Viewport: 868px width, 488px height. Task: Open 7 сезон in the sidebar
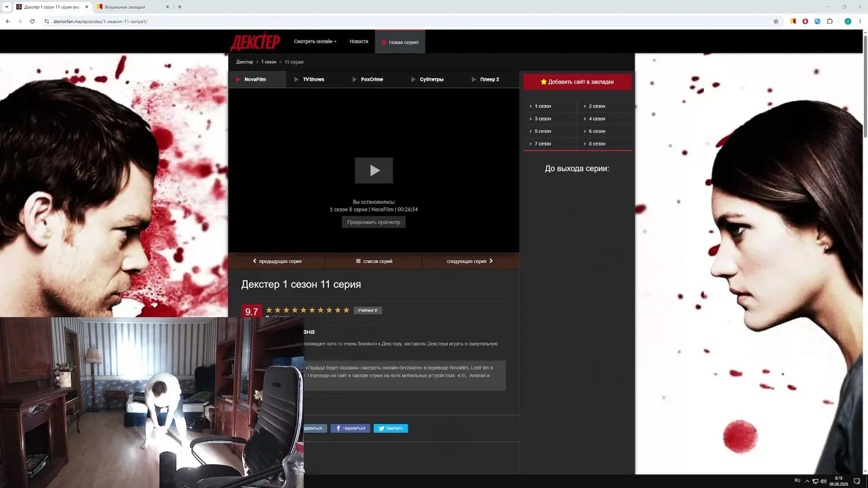pyautogui.click(x=542, y=144)
